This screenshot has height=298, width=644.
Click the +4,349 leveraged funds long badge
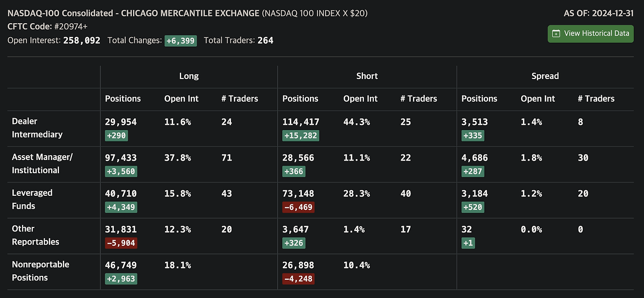coord(121,207)
